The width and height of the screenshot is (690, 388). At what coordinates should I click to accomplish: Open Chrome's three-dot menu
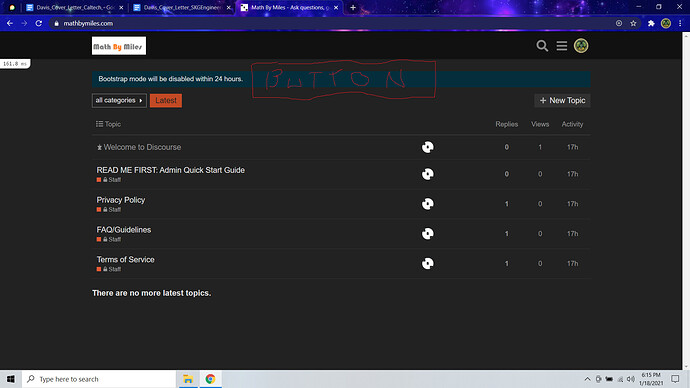(x=680, y=23)
